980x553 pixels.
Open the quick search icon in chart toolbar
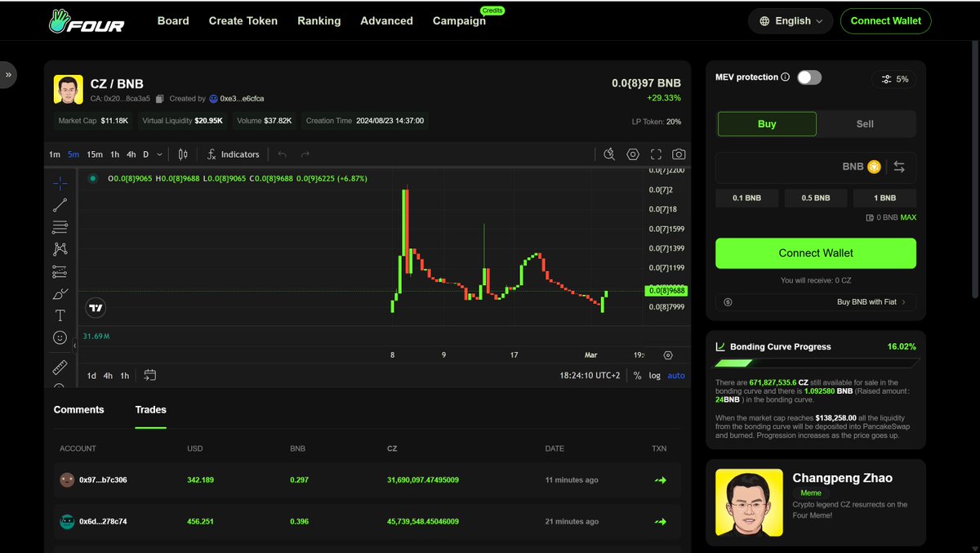point(609,154)
